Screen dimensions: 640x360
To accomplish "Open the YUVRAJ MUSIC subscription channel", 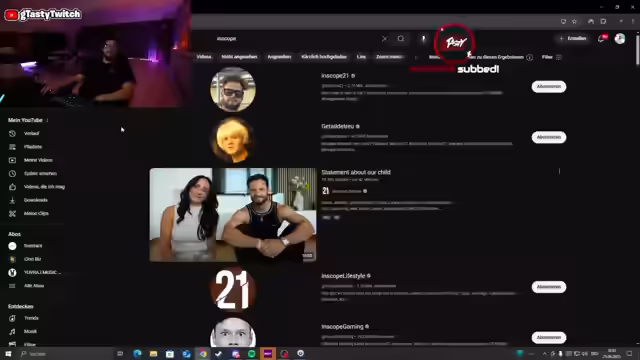I will click(35, 272).
